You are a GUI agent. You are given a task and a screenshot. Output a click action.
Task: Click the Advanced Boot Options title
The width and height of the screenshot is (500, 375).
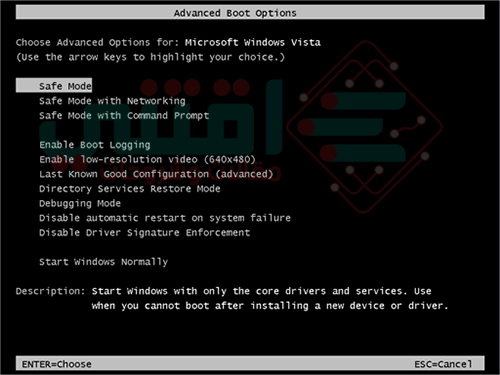[x=235, y=13]
